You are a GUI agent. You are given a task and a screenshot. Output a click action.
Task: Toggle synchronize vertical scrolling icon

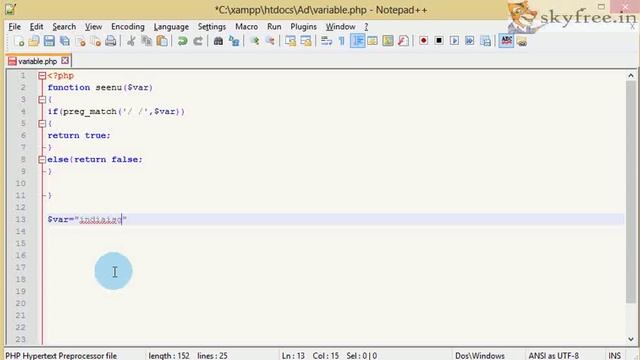290,41
